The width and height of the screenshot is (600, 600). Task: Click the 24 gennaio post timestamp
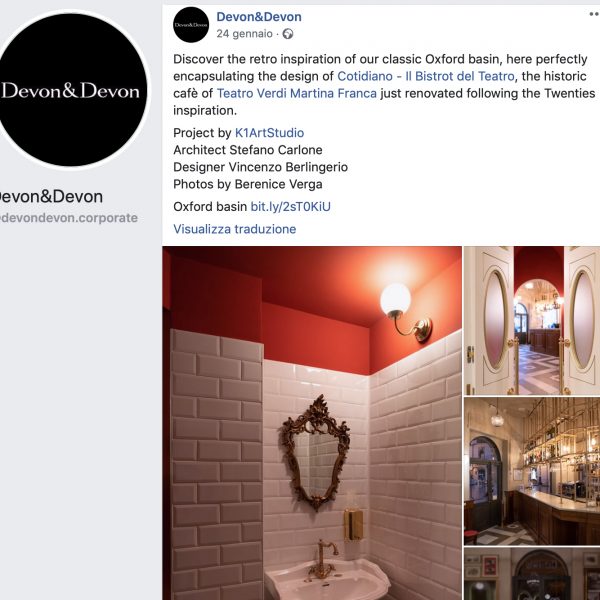(x=244, y=34)
